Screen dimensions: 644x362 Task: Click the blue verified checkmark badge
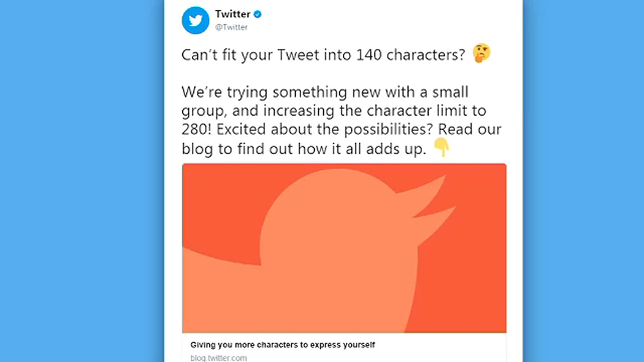tap(258, 14)
